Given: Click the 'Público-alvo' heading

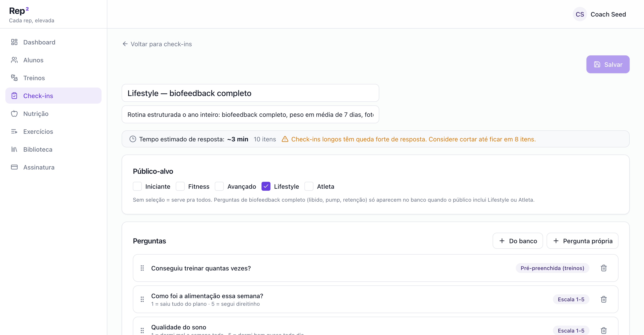Looking at the screenshot, I should pos(153,171).
